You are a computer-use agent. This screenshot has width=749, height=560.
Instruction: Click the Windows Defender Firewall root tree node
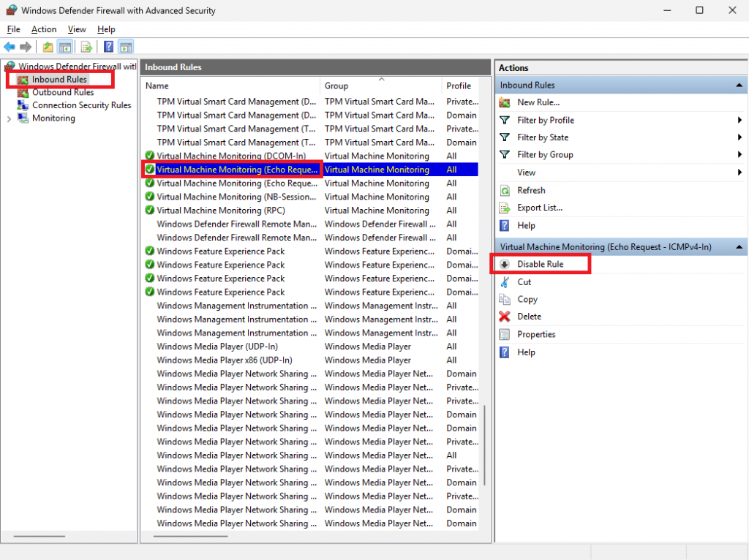tap(77, 66)
